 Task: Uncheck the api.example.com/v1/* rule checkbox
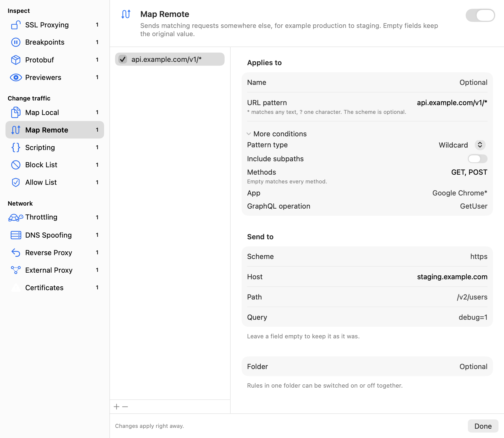[x=123, y=59]
